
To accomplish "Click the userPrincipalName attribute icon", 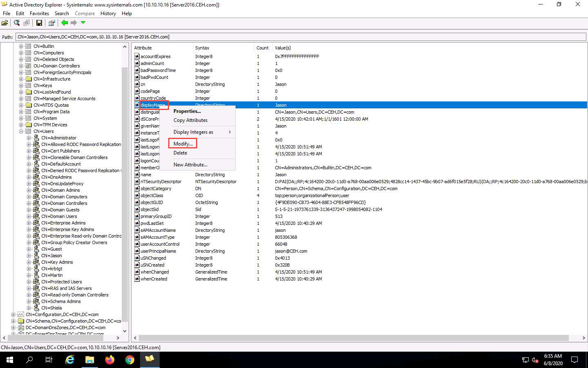I will (x=137, y=251).
